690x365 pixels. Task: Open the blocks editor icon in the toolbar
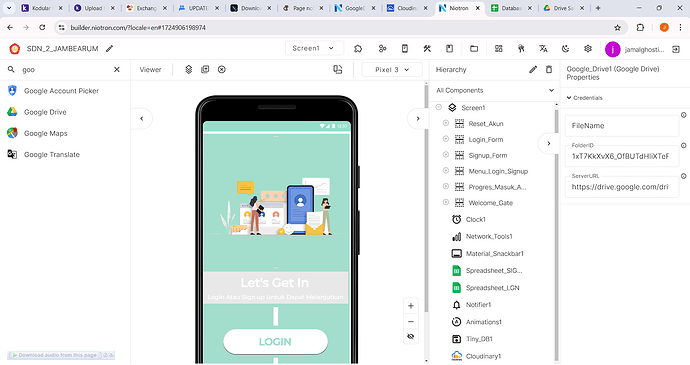click(382, 48)
